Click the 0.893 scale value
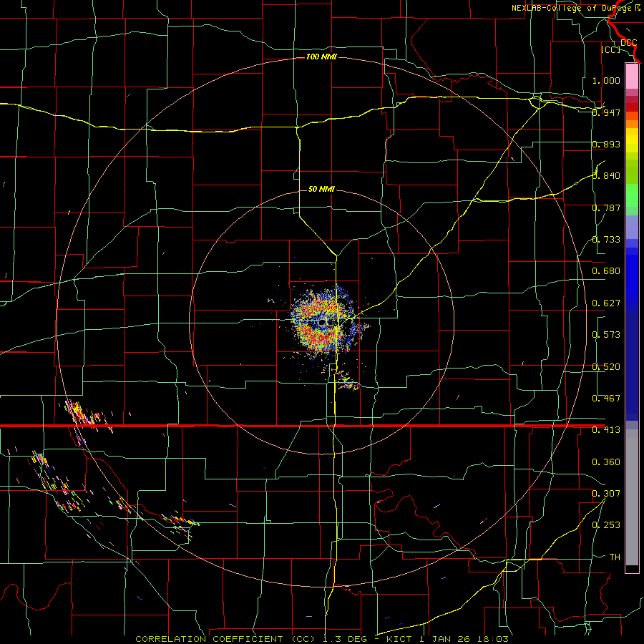The width and height of the screenshot is (644, 644). 606,144
